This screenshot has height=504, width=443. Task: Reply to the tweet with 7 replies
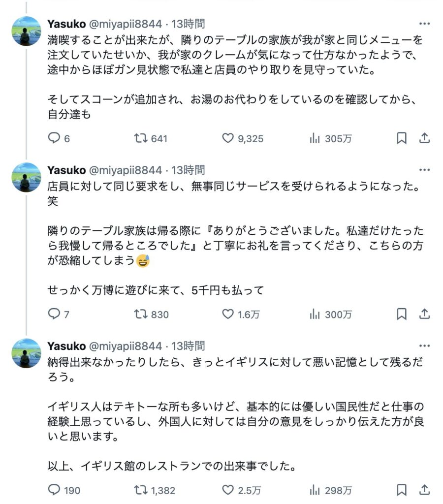pos(54,314)
